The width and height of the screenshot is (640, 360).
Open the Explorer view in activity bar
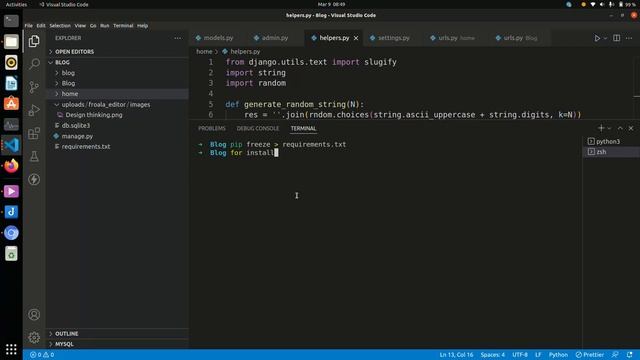tap(34, 41)
